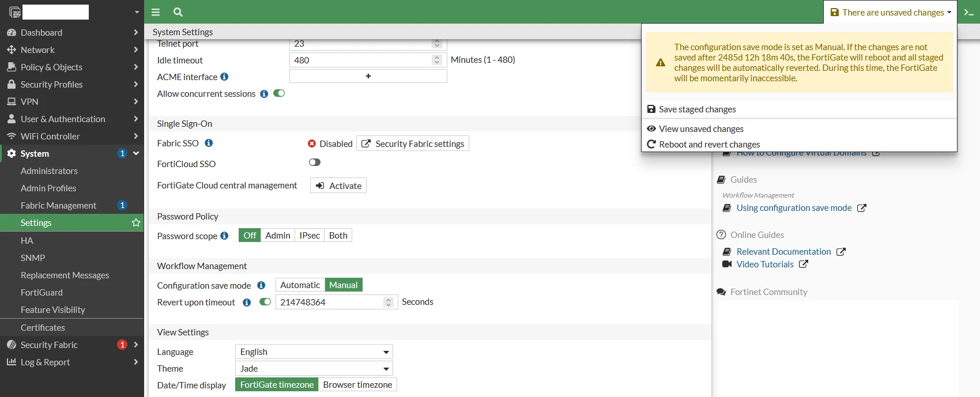Screen dimensions: 980x397
Task: Set Password scope to Both
Action: pyautogui.click(x=338, y=236)
